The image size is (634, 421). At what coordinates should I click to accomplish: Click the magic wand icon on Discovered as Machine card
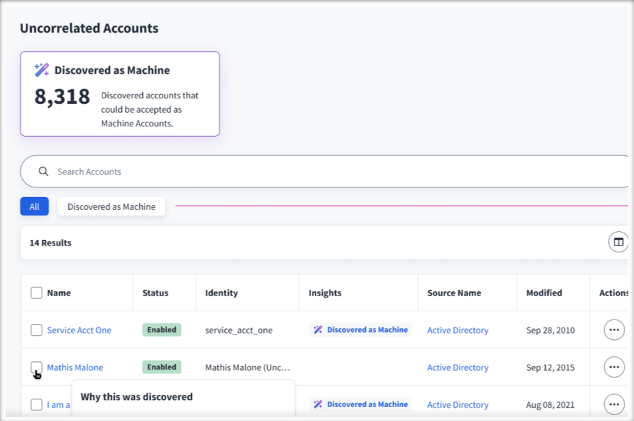tap(41, 70)
